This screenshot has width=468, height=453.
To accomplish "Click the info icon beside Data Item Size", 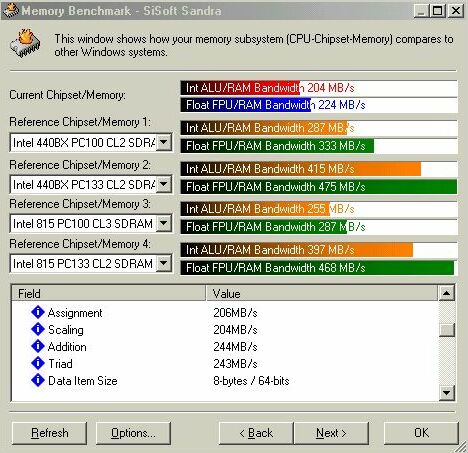I will [38, 380].
